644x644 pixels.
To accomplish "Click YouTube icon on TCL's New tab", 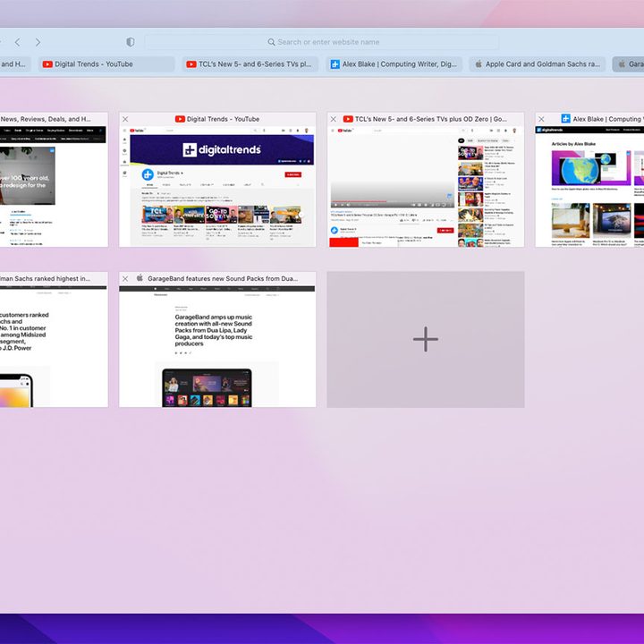I will pos(191,64).
